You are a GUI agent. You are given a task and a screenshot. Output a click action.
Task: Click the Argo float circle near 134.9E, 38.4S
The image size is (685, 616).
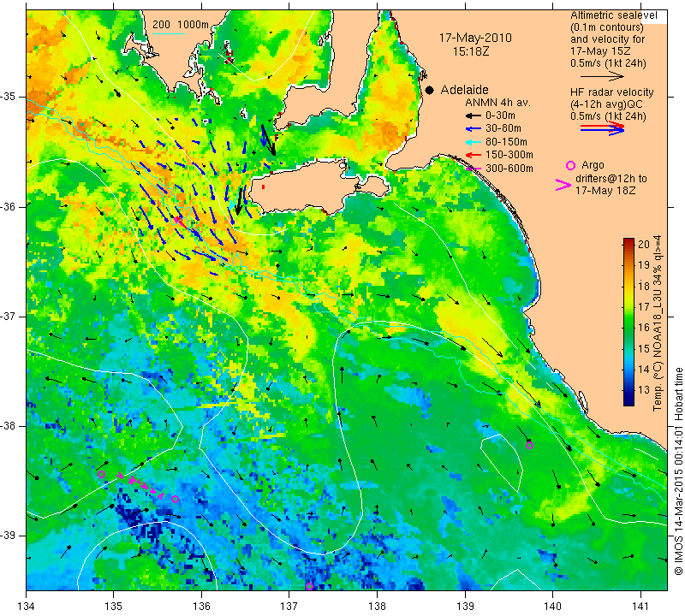101,474
